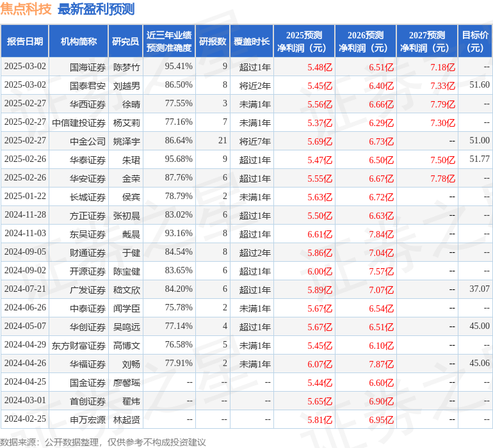Screen dimensions: 493x448
Task: Click the 2027预测净利润 column header
Action: 427,42
